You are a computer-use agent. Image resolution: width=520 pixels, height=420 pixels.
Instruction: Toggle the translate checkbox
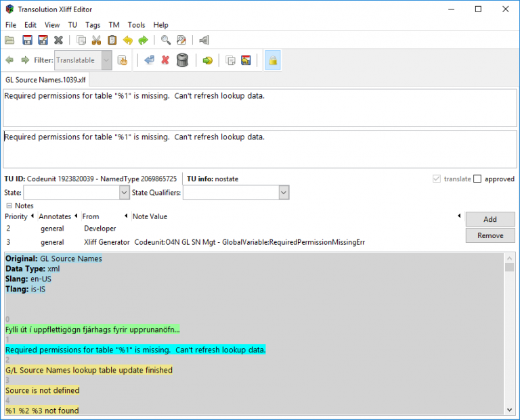point(437,179)
